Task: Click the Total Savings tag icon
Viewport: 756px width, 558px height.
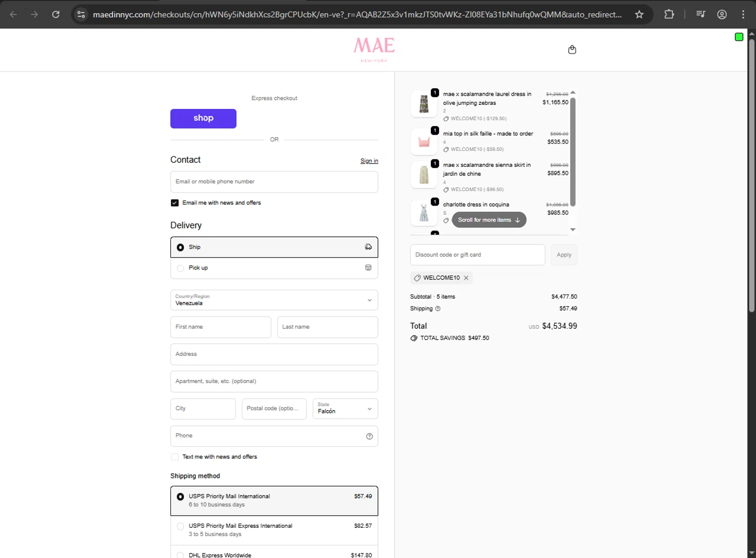Action: tap(414, 338)
